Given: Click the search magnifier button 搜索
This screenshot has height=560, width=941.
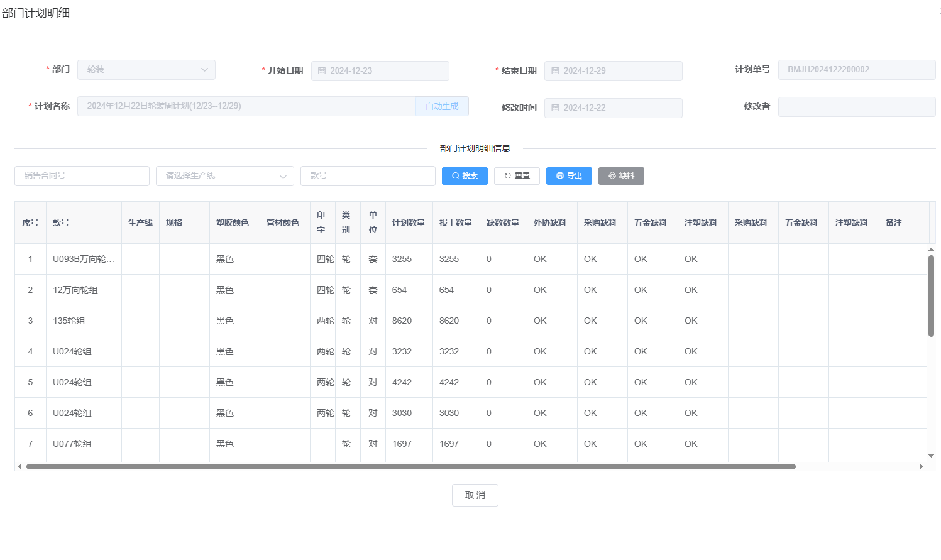Looking at the screenshot, I should click(465, 176).
